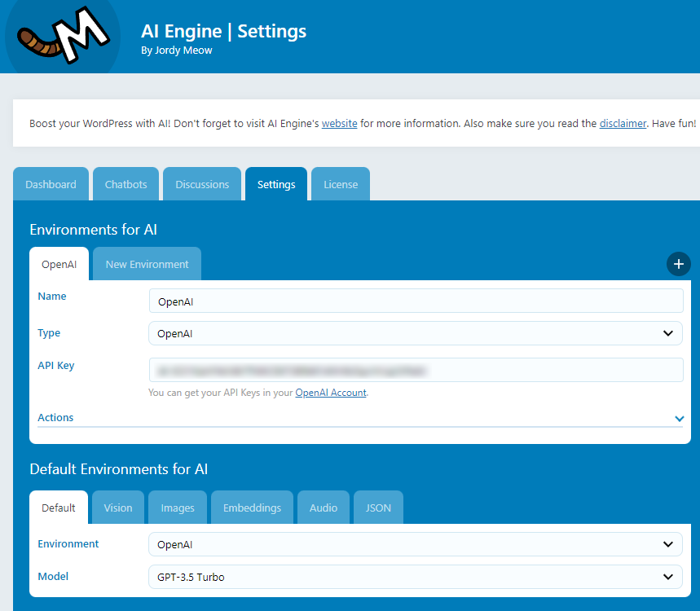Switch to the Audio tab
700x611 pixels.
pyautogui.click(x=324, y=508)
